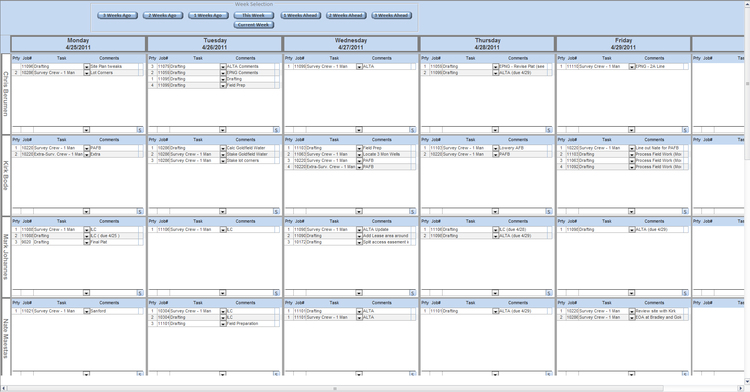
Task: Select 'Line out Nate for PAFB' comment
Action: (x=659, y=148)
